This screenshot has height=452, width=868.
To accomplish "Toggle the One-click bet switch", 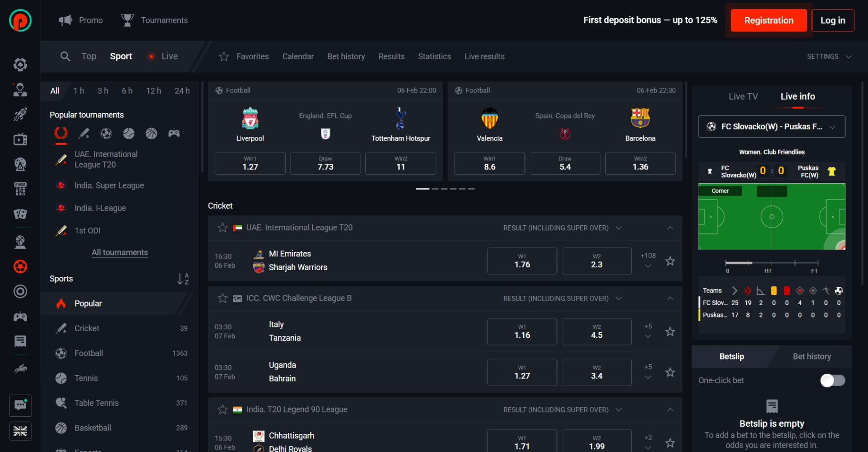I will (x=832, y=380).
